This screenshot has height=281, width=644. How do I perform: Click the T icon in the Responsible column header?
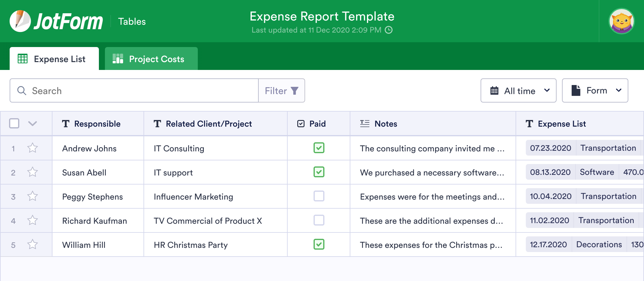pyautogui.click(x=66, y=124)
